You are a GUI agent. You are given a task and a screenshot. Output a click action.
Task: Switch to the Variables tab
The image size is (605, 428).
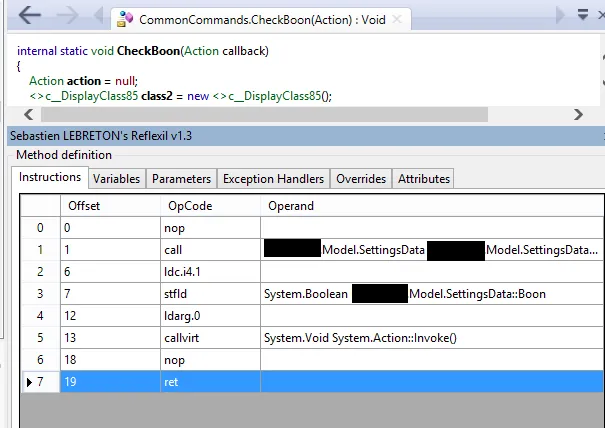116,179
